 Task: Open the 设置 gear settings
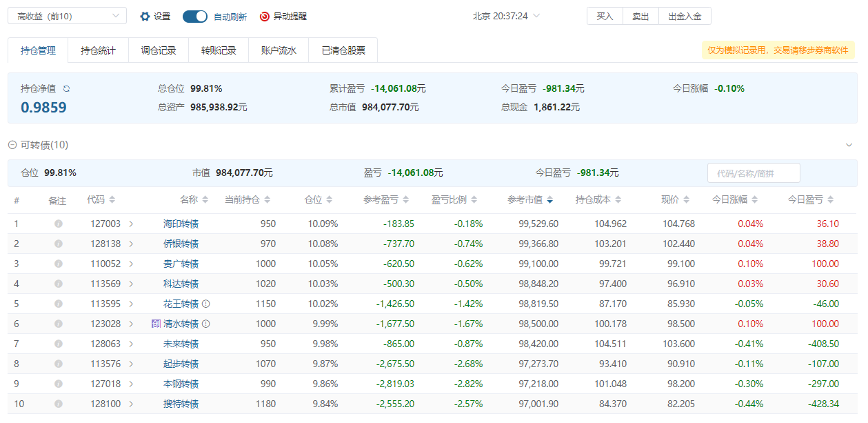click(x=145, y=17)
